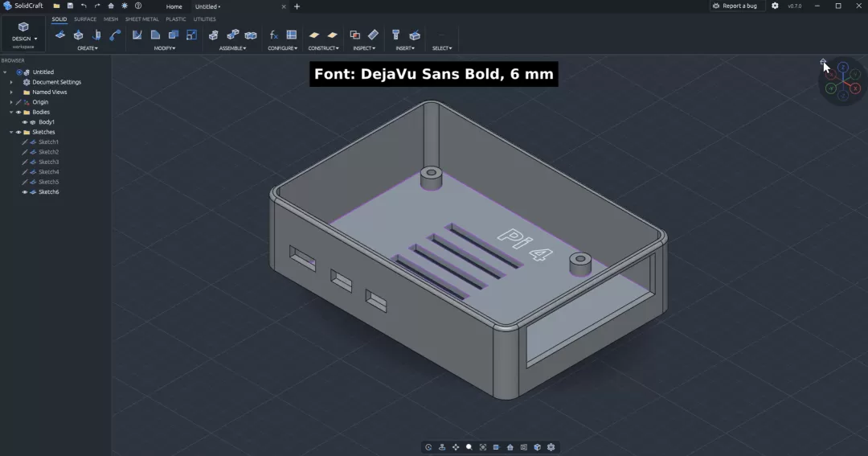
Task: Open Settings gear in navigation bar
Action: click(x=551, y=447)
